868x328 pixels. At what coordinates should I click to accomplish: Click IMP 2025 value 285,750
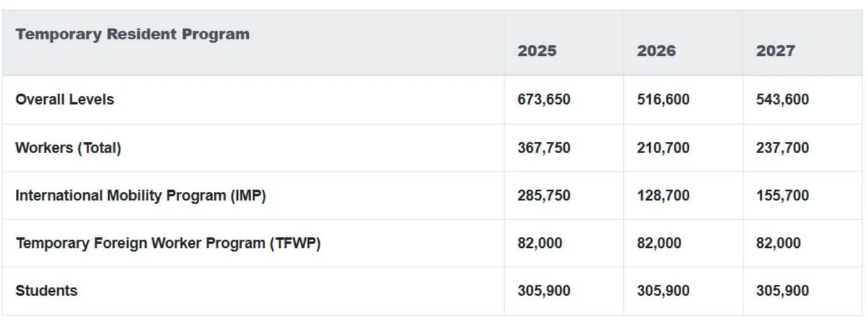544,195
